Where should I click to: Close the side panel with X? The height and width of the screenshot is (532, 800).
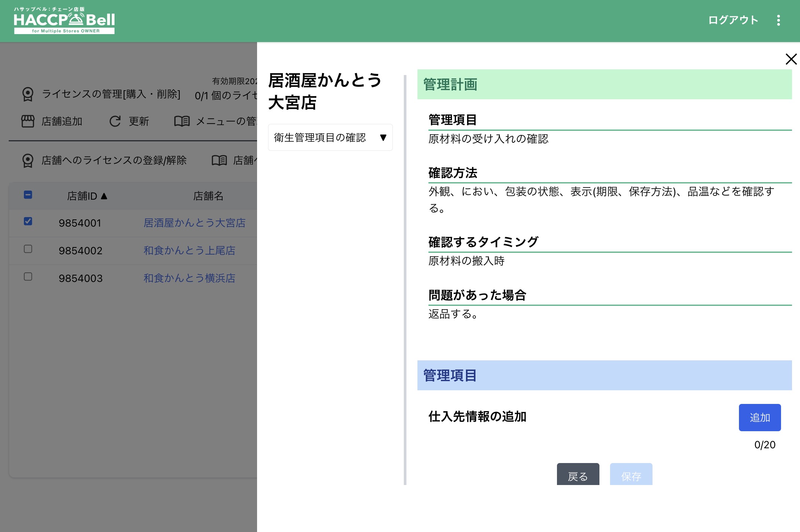pyautogui.click(x=791, y=59)
